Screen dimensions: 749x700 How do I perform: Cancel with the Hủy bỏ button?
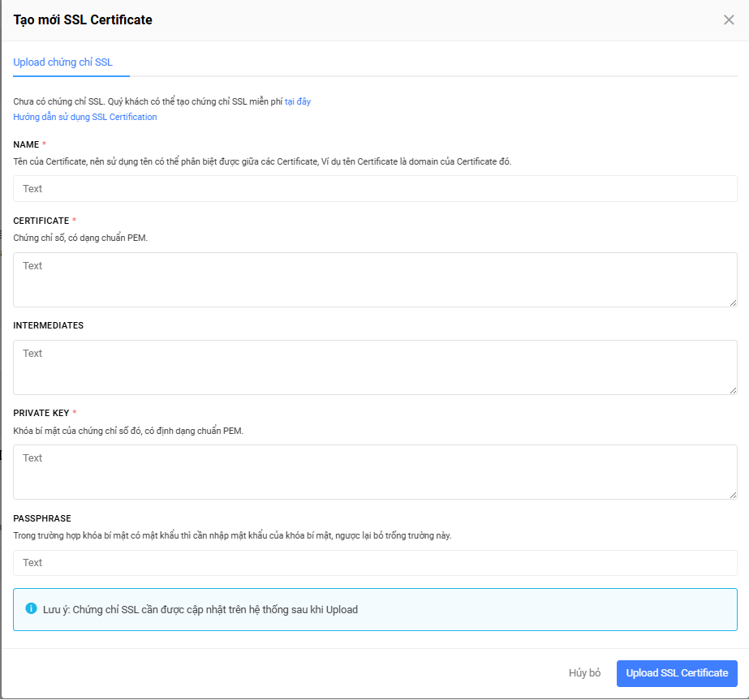pos(584,673)
